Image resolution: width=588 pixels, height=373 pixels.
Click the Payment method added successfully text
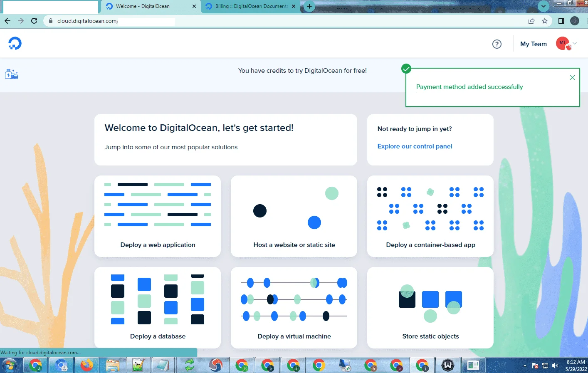tap(469, 87)
